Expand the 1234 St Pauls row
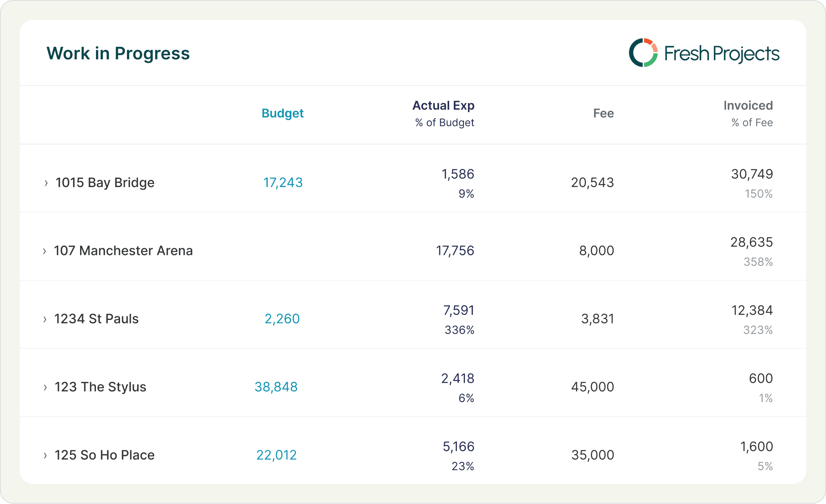Screen dimensions: 826x504 click(45, 319)
